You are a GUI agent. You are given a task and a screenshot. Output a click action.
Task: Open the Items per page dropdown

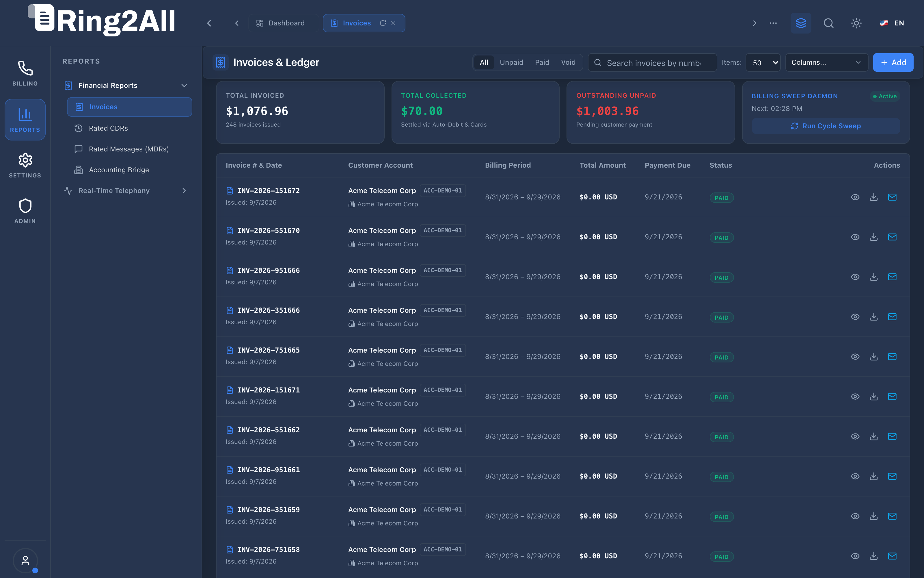(763, 63)
